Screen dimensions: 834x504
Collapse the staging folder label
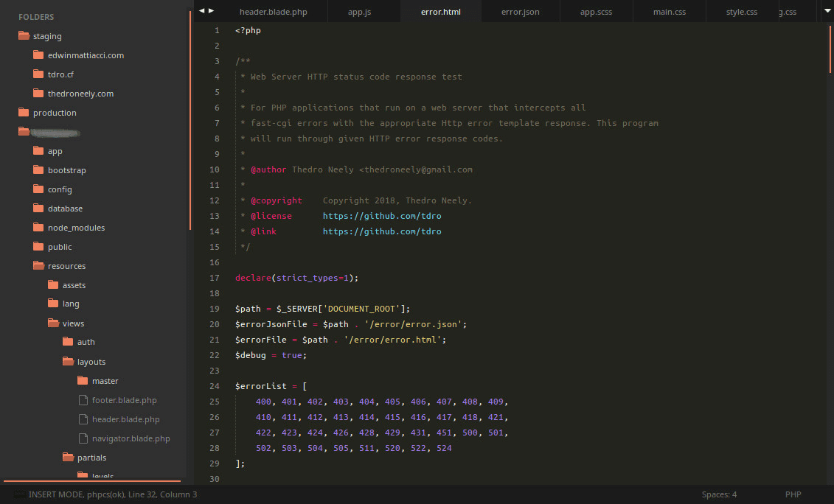tap(47, 36)
